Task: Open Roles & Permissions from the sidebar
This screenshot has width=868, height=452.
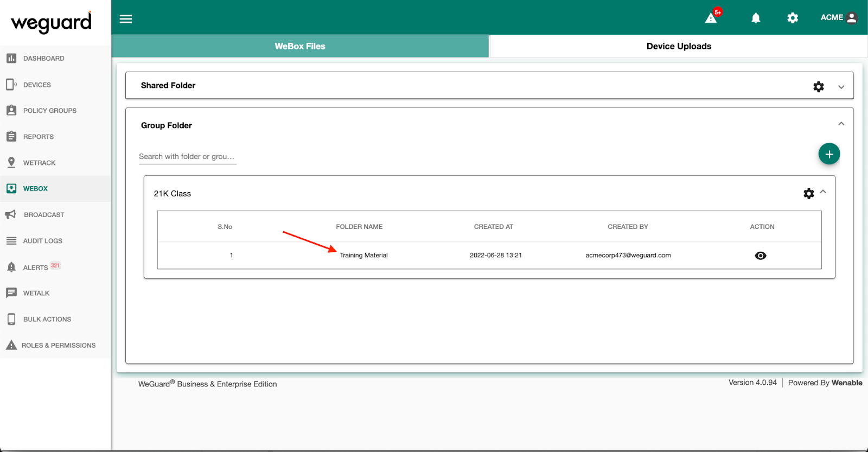Action: 59,345
